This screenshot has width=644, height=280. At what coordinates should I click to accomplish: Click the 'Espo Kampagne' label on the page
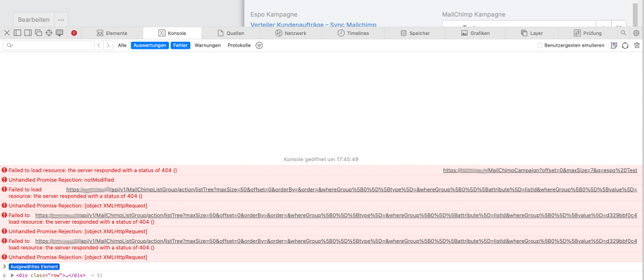click(273, 14)
